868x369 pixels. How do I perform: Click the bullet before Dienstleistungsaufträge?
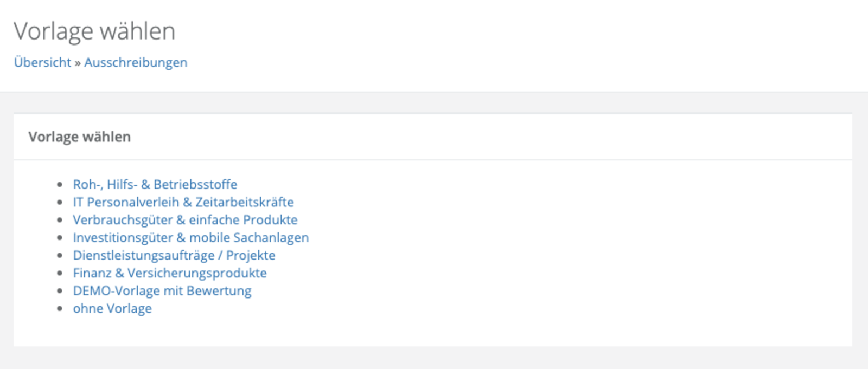click(60, 256)
